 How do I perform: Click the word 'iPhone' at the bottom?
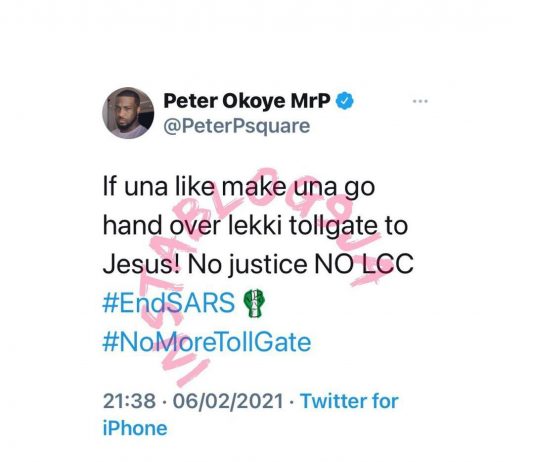point(135,428)
